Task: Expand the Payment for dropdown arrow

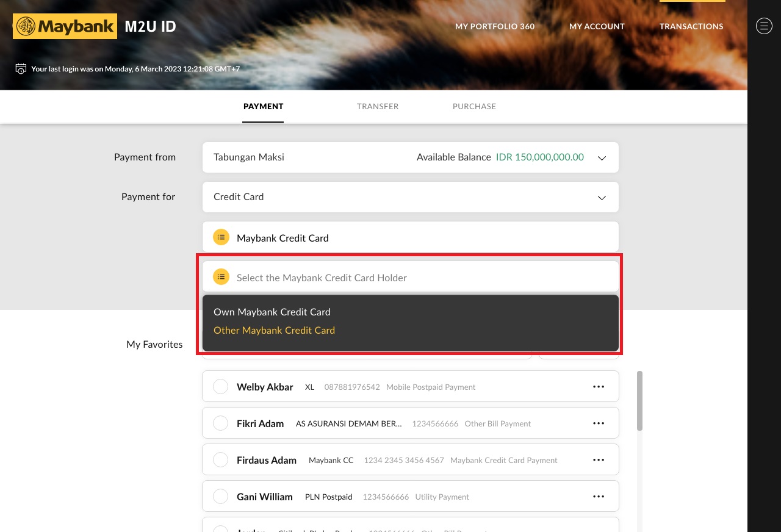Action: coord(602,198)
